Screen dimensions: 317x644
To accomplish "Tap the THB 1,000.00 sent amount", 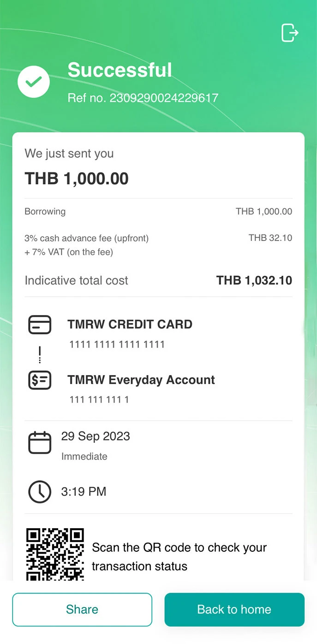I will [x=77, y=179].
